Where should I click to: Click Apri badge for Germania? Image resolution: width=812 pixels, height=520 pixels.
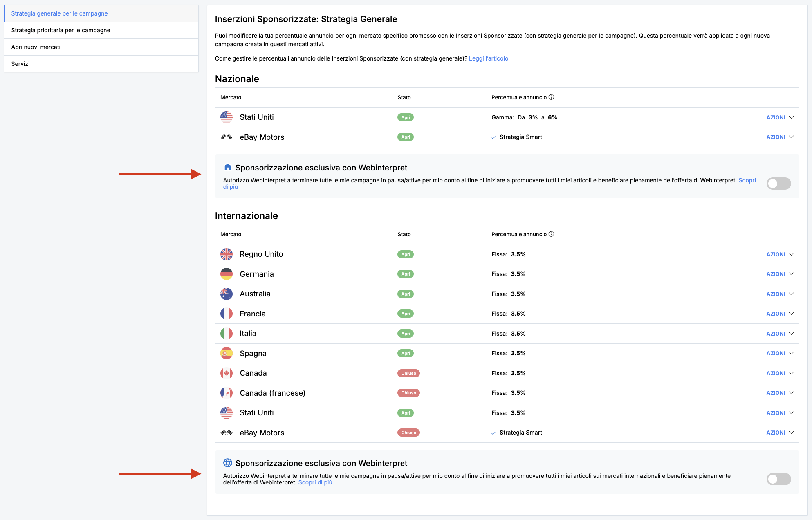(x=405, y=274)
